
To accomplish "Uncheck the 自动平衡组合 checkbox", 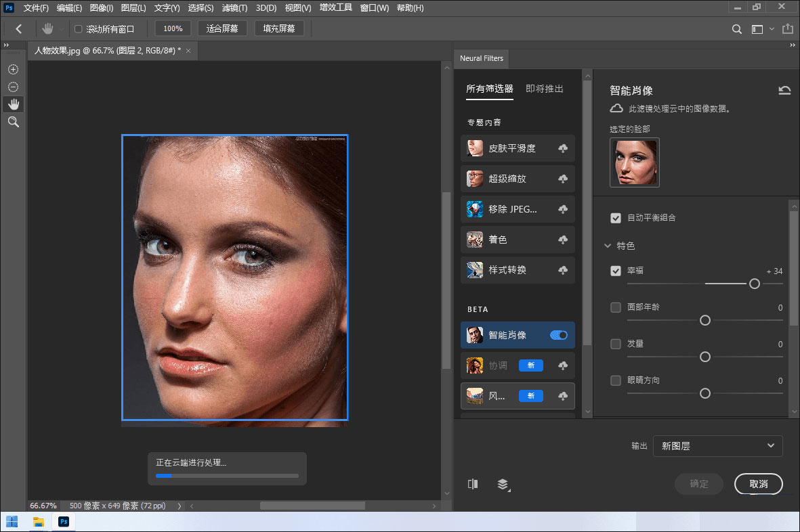I will click(x=616, y=218).
